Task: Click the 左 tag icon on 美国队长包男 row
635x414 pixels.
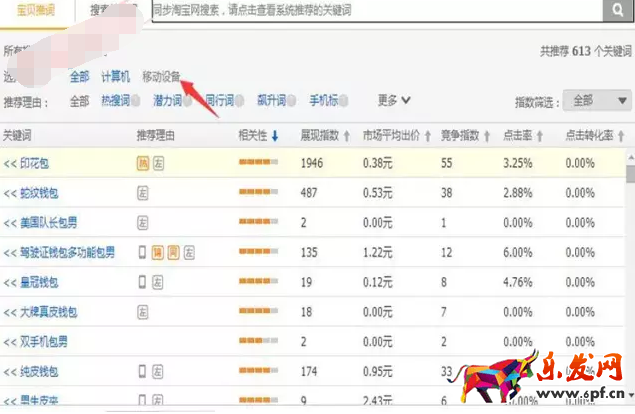Action: [x=143, y=222]
